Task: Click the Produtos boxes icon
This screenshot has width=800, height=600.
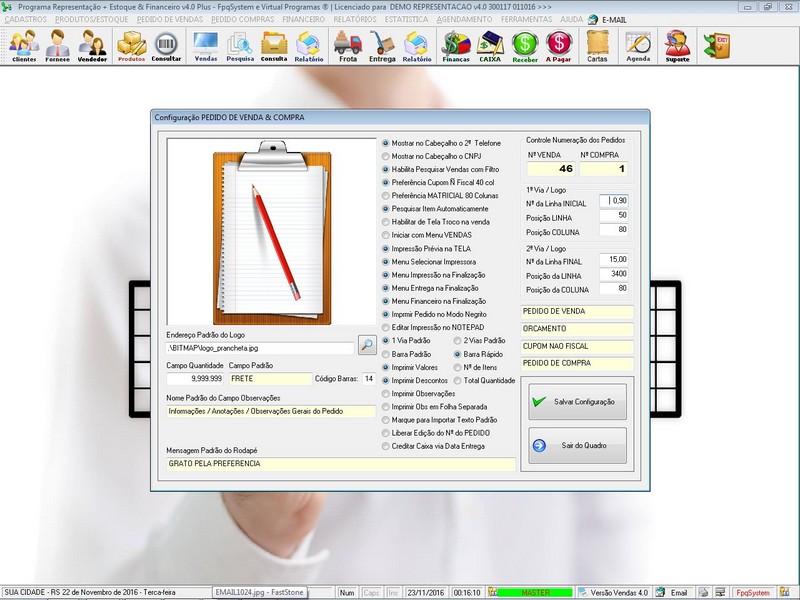Action: pyautogui.click(x=131, y=46)
